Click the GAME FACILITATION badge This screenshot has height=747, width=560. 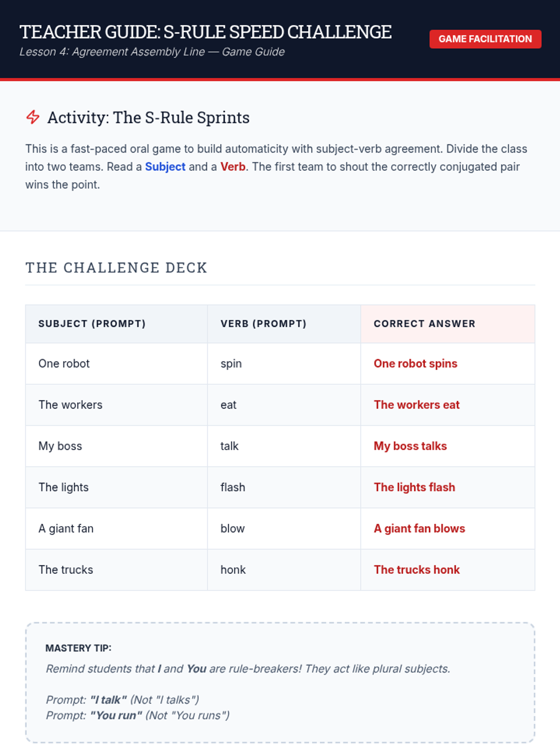pyautogui.click(x=485, y=39)
